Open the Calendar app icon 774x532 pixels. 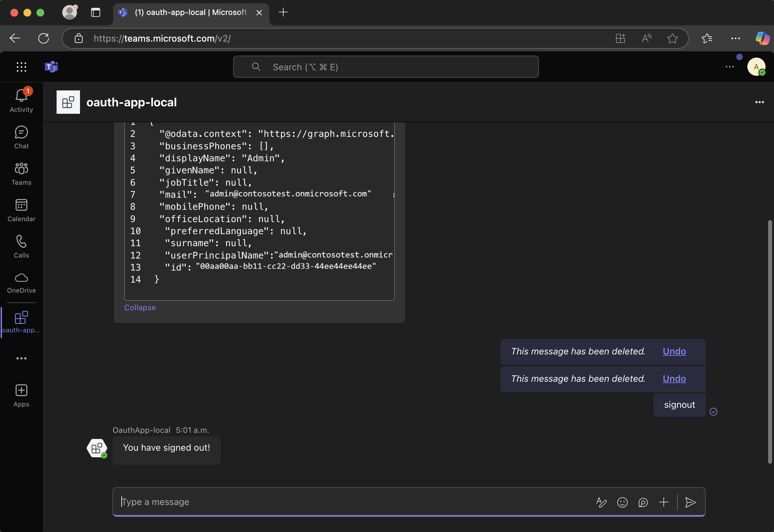click(21, 210)
